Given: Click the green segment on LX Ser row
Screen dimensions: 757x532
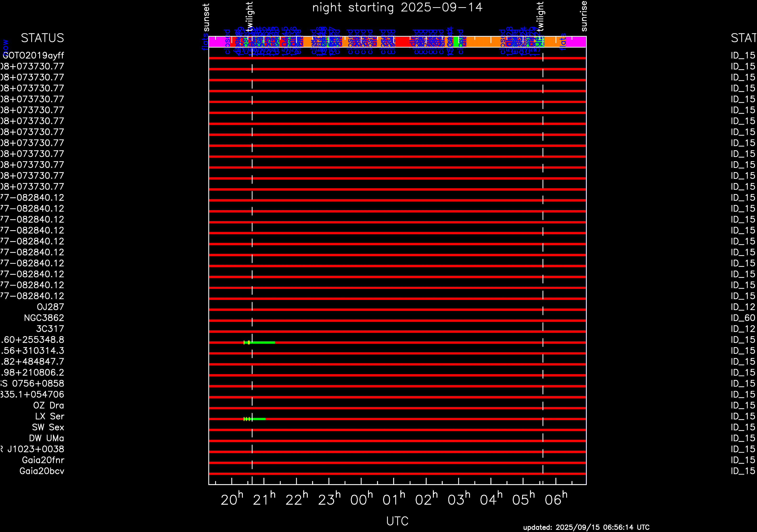Looking at the screenshot, I should pos(259,419).
